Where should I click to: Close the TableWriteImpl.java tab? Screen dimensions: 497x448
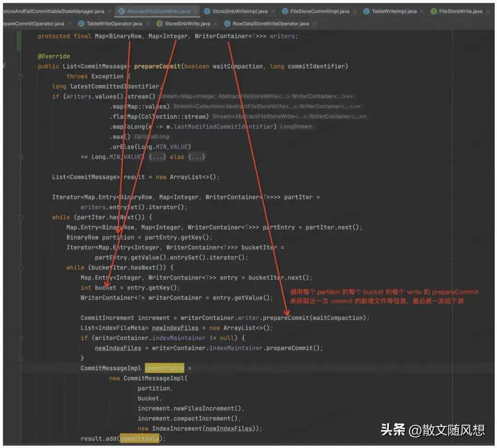[422, 11]
